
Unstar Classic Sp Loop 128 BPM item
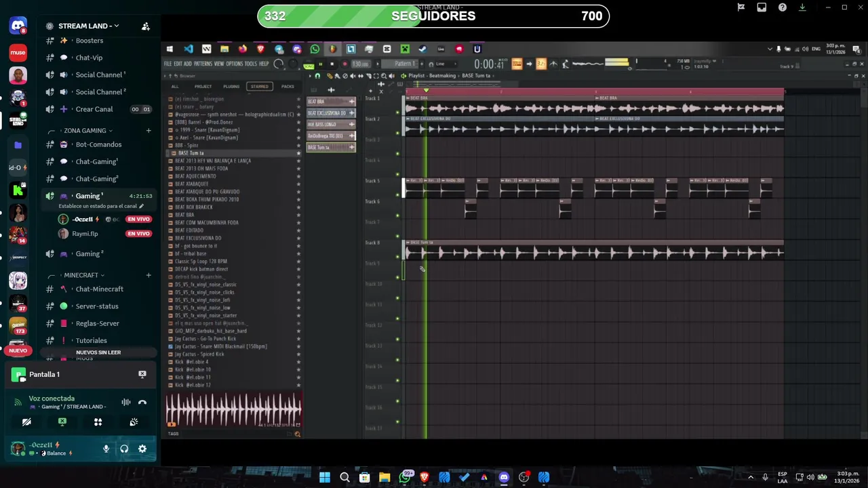298,261
